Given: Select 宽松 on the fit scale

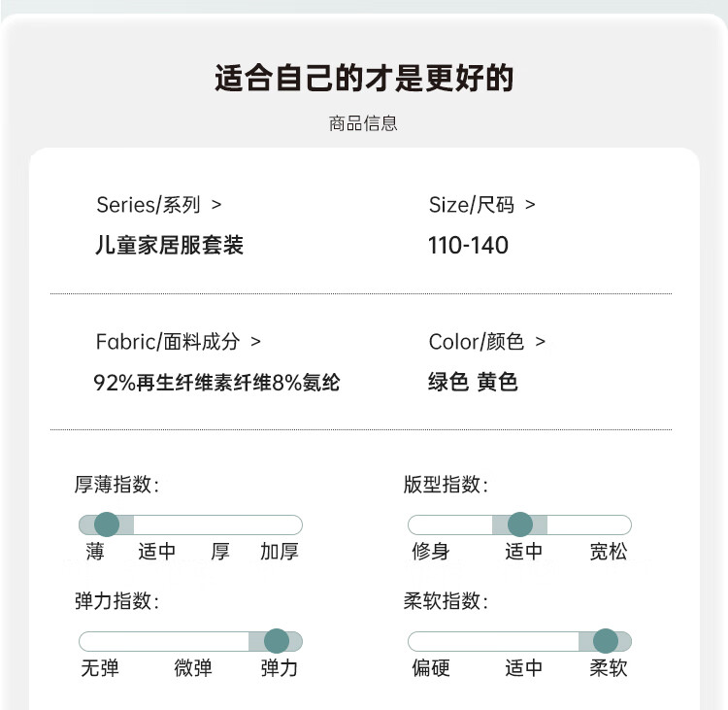Looking at the screenshot, I should point(609,552).
